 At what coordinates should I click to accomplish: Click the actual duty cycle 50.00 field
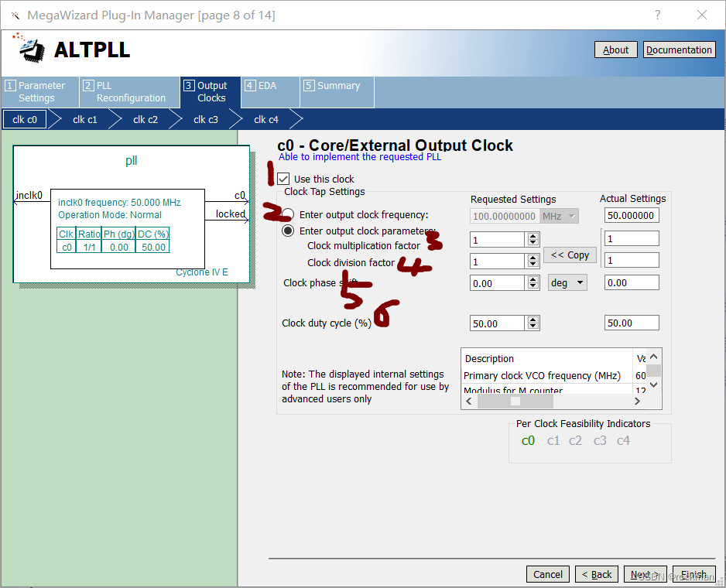click(632, 323)
